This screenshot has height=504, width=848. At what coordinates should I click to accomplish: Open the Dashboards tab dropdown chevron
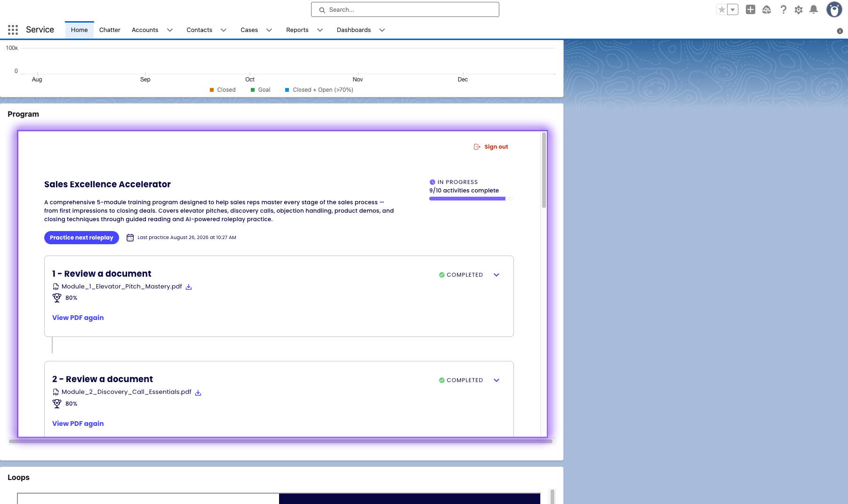[382, 30]
